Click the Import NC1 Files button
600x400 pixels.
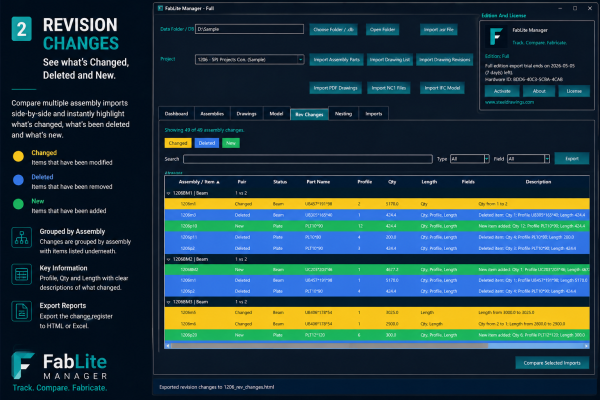click(388, 88)
